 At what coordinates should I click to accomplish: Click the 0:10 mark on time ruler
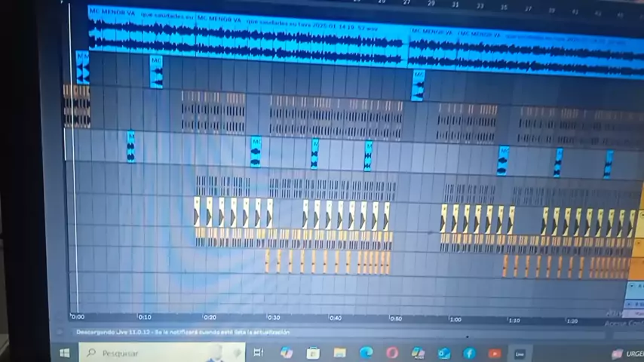[x=144, y=317]
